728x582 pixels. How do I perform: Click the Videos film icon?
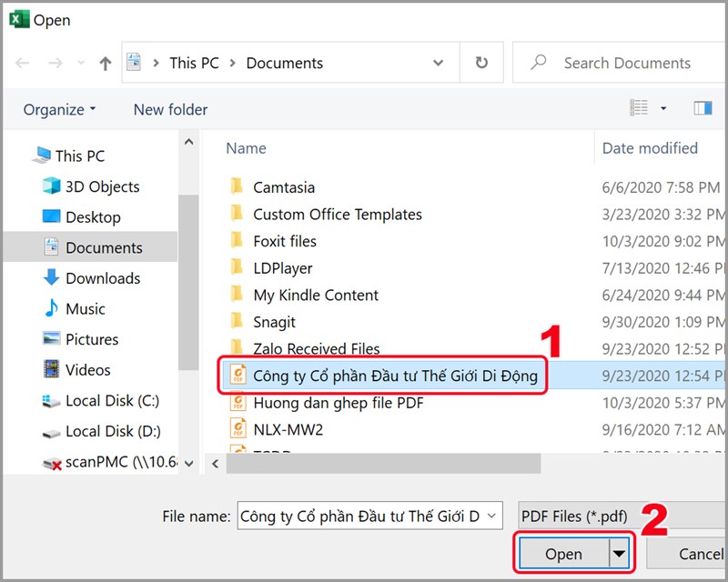coord(51,369)
